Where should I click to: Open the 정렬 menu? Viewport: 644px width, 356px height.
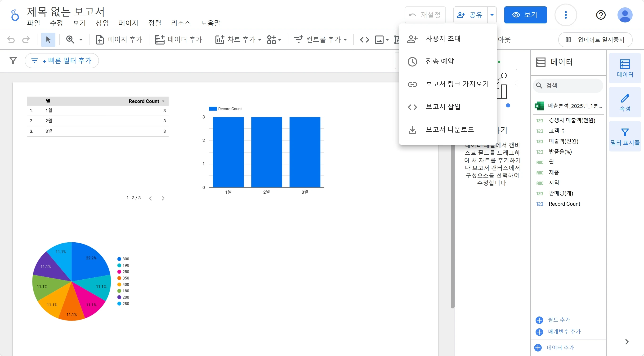(x=155, y=23)
